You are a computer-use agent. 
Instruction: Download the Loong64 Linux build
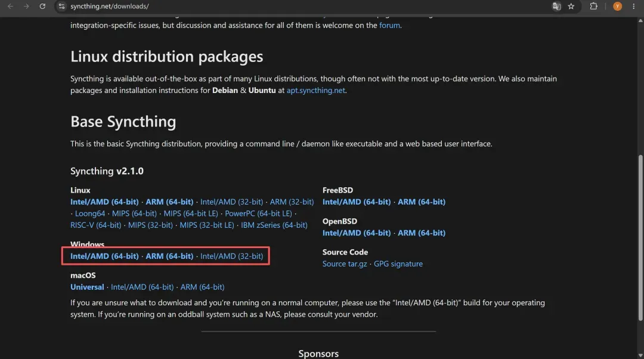pos(90,213)
